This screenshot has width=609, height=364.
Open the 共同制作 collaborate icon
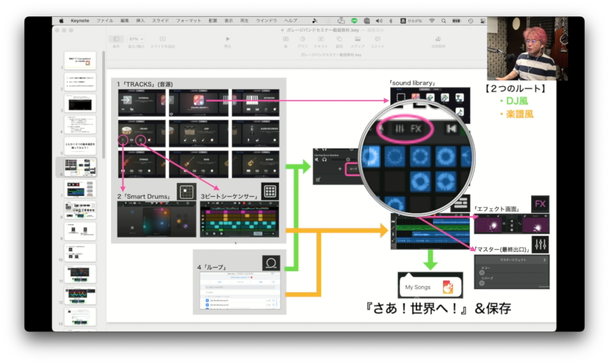coord(438,39)
